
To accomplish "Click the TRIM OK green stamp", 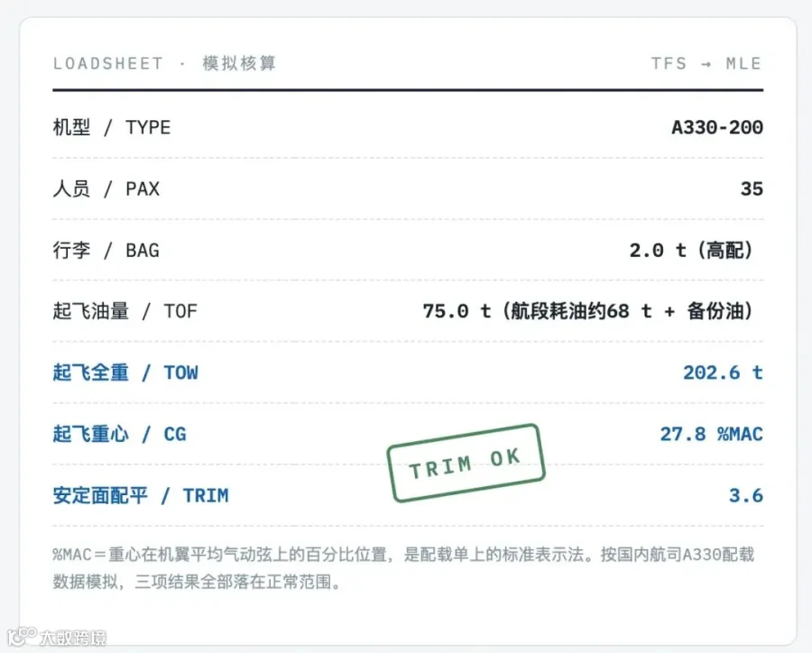I will [466, 463].
